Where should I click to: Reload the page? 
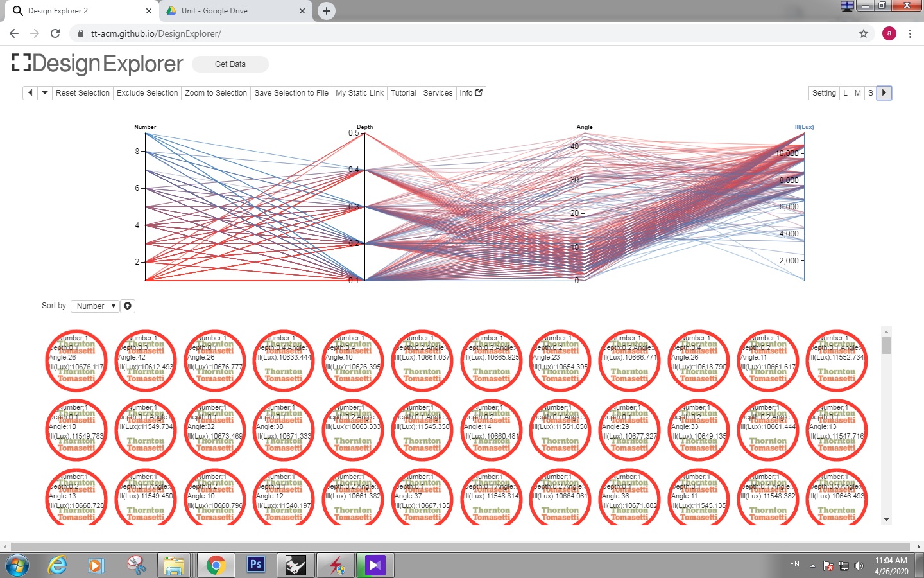pos(55,33)
